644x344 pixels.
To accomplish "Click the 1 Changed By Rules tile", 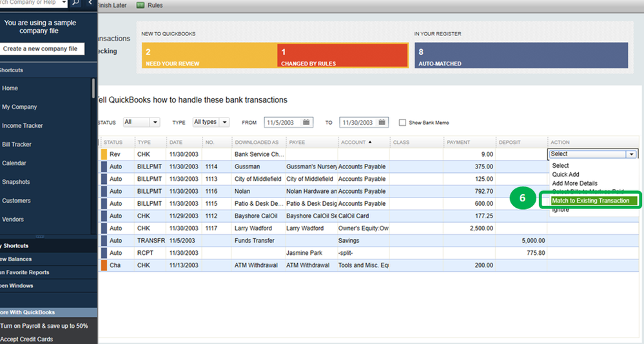I will (x=342, y=56).
